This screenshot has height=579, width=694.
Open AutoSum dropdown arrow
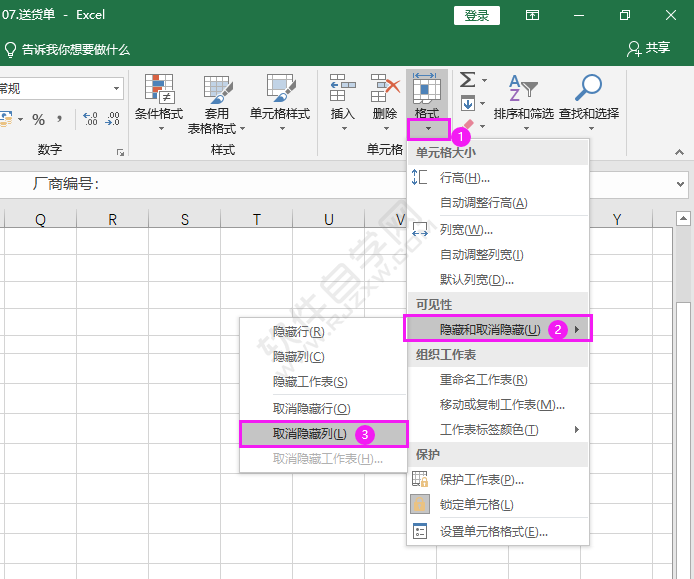[x=485, y=81]
